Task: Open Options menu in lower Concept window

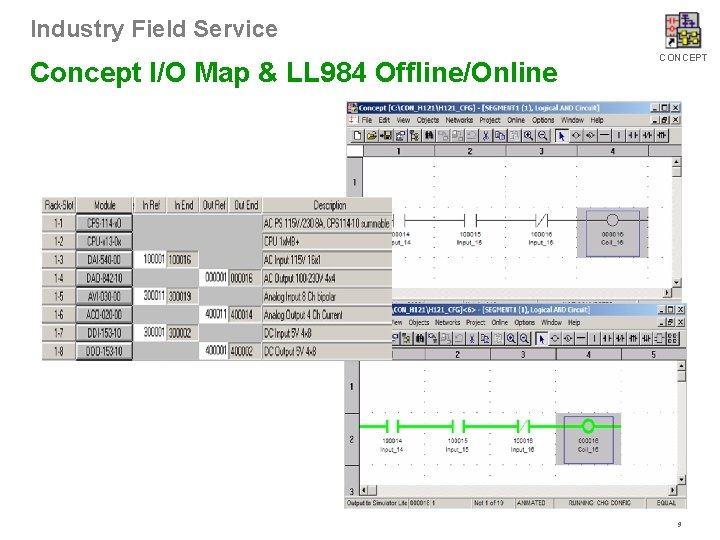Action: click(524, 323)
